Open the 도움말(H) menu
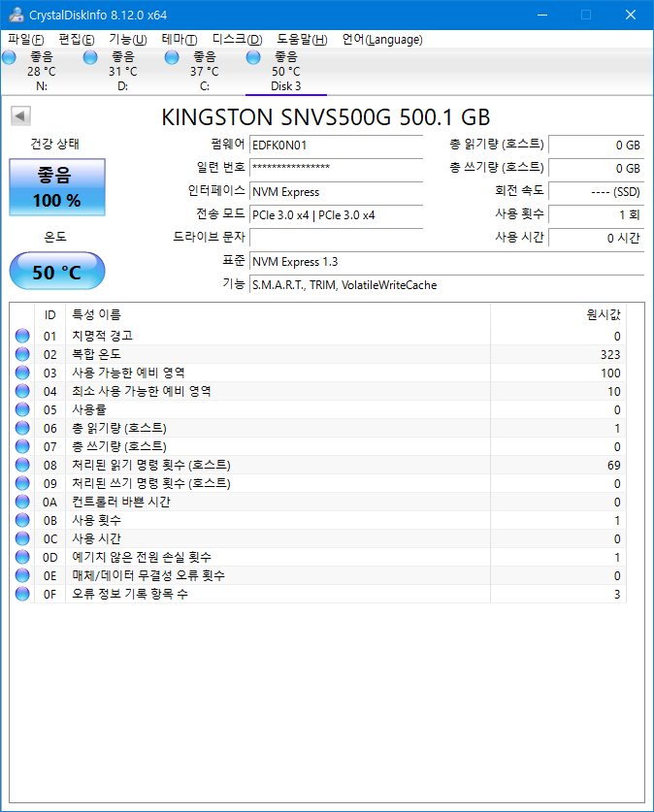 (302, 40)
